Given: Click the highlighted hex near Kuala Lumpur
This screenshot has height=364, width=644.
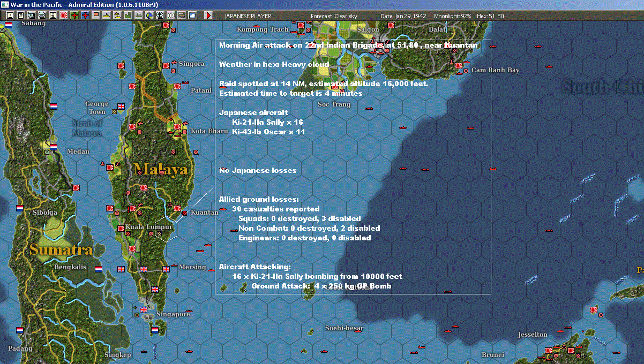Looking at the screenshot, I should coord(166,229).
